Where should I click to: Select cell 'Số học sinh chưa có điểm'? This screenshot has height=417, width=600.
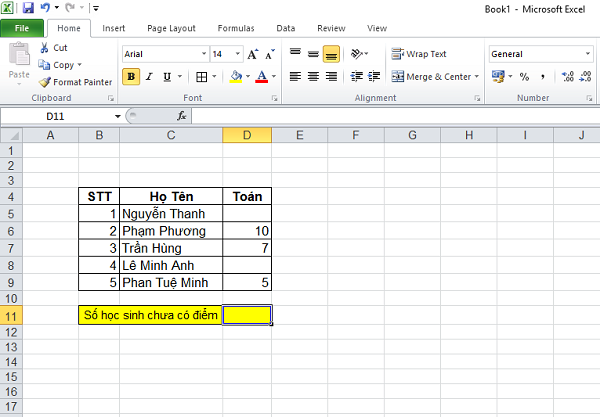pos(150,315)
